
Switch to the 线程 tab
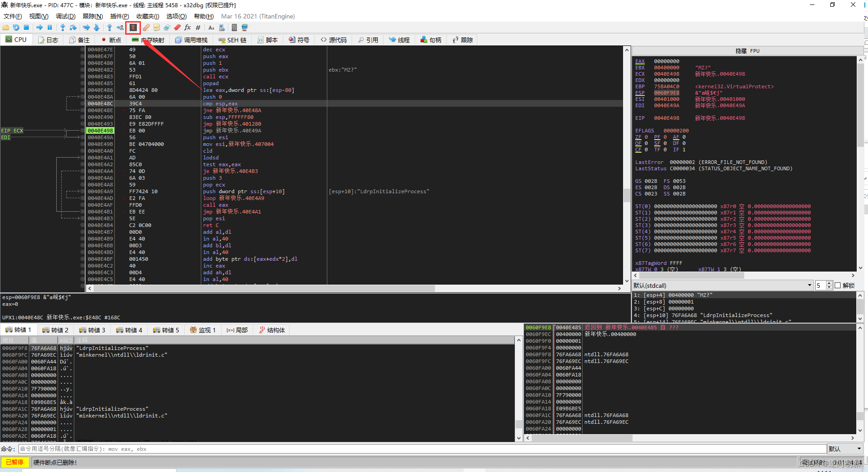pos(399,40)
